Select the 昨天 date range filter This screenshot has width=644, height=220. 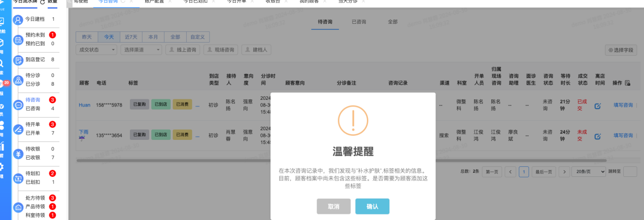click(87, 37)
